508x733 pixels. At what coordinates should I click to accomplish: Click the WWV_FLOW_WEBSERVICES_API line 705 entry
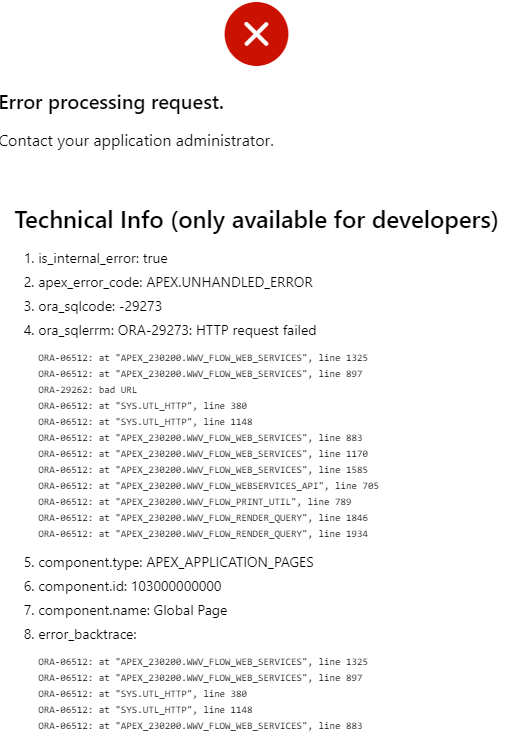[208, 486]
